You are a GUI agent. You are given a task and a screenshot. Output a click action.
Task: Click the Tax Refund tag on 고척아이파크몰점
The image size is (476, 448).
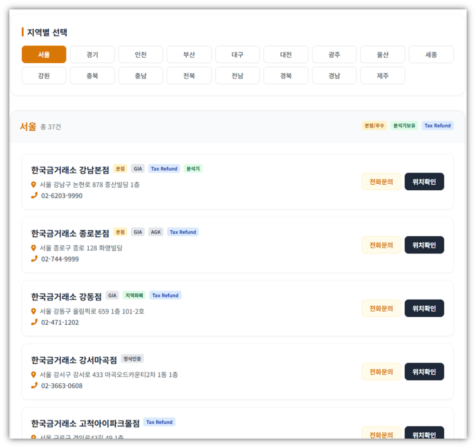click(159, 422)
